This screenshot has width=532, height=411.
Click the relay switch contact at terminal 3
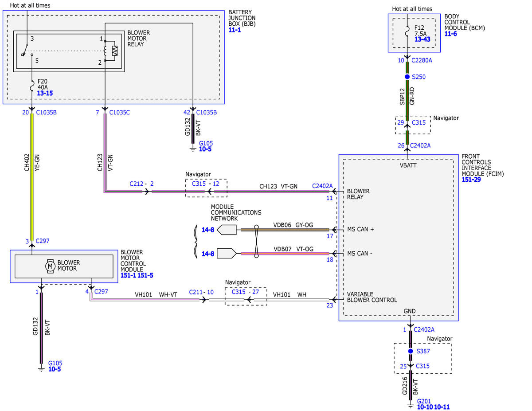coord(24,50)
